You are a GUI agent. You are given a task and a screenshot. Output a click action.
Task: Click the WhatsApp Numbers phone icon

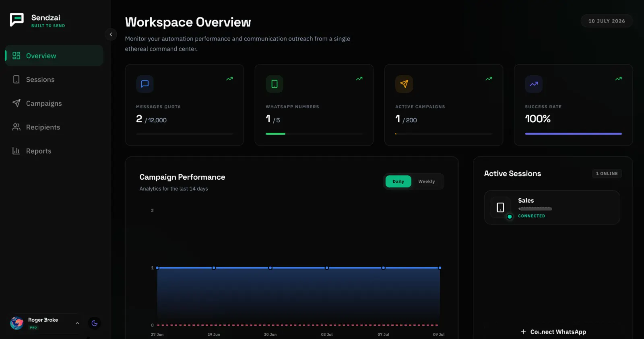click(x=275, y=84)
